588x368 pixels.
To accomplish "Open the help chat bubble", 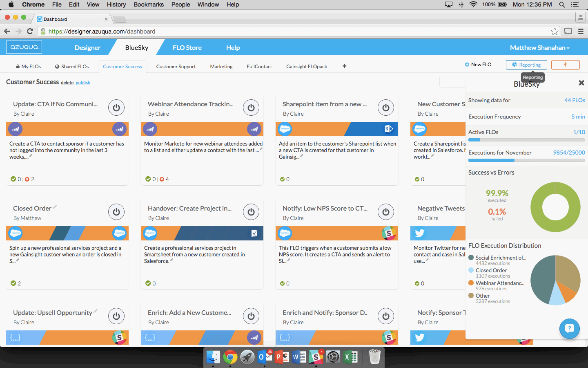I will coord(570,329).
